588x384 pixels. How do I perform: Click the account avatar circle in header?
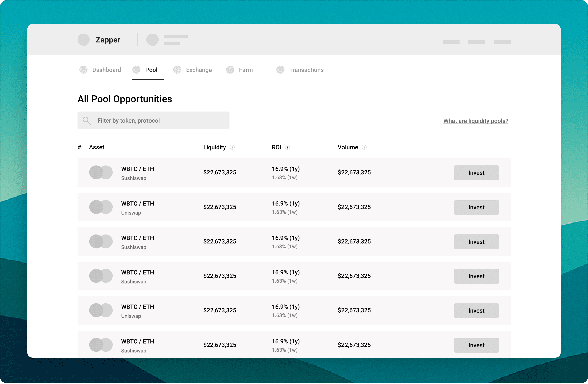153,40
